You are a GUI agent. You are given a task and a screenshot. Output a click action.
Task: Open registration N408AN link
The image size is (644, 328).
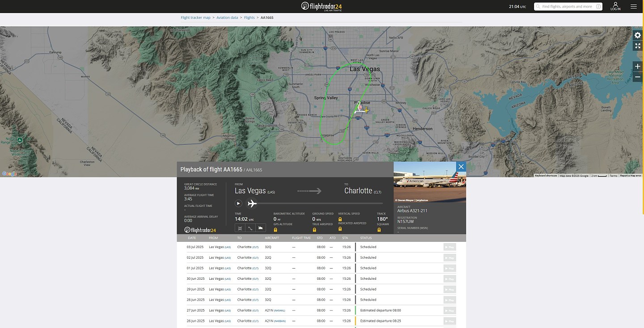click(x=280, y=321)
